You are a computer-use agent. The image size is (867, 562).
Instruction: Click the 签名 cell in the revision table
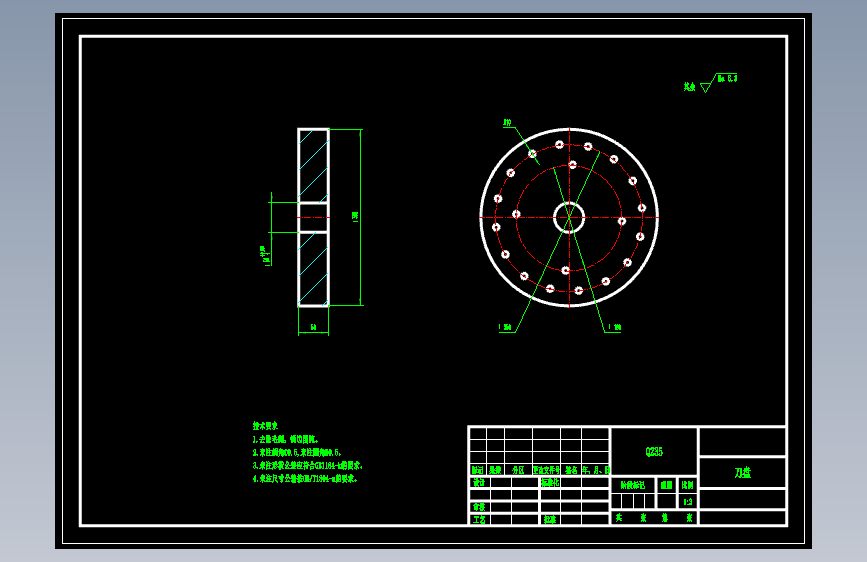(x=571, y=470)
